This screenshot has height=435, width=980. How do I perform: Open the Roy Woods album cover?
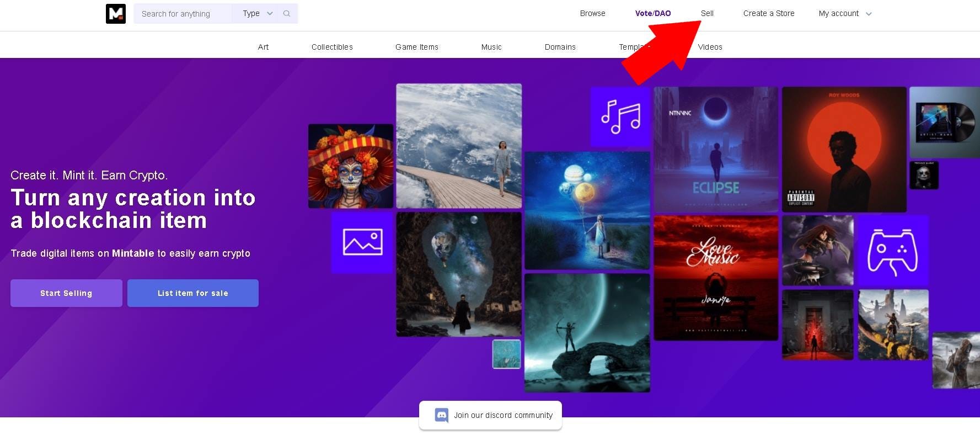point(844,149)
